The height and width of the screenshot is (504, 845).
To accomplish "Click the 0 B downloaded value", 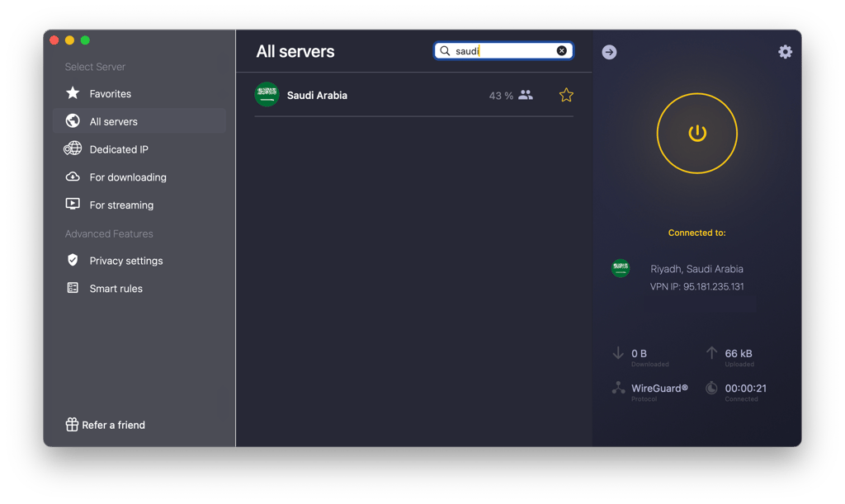I will click(640, 353).
